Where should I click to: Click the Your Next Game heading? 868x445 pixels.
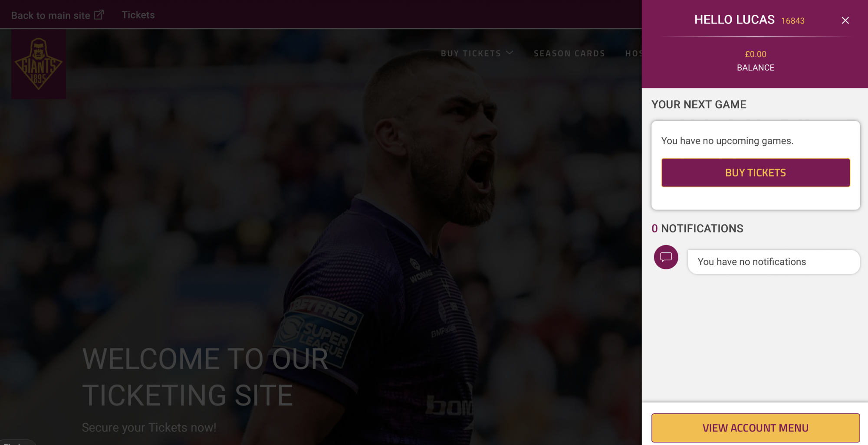point(699,105)
